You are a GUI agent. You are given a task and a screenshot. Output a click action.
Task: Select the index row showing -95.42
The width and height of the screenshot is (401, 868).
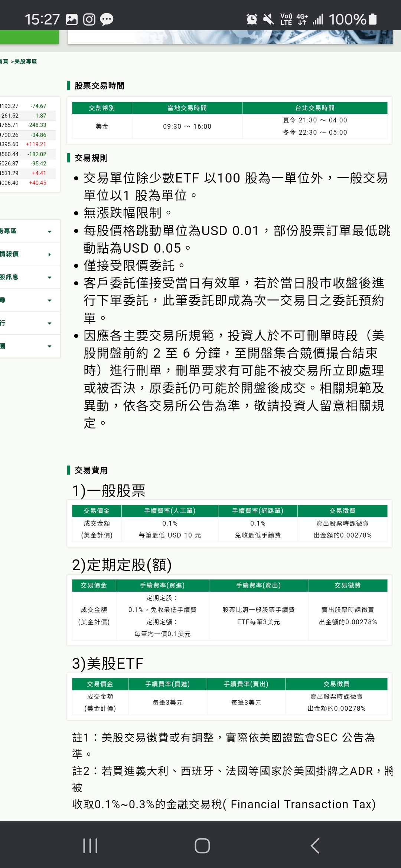28,164
